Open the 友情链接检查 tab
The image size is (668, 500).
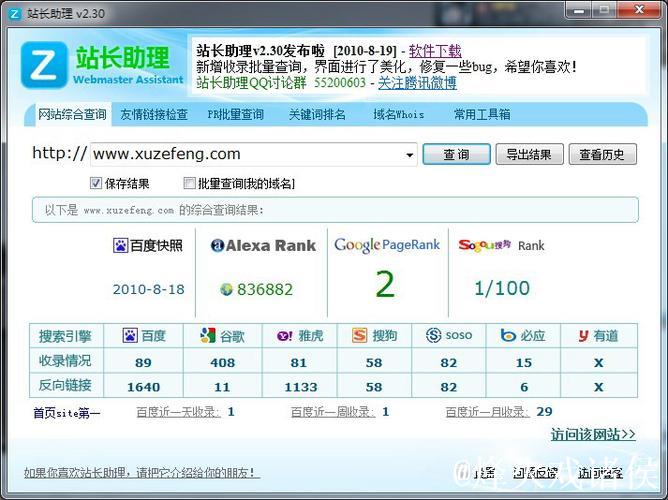(x=154, y=114)
